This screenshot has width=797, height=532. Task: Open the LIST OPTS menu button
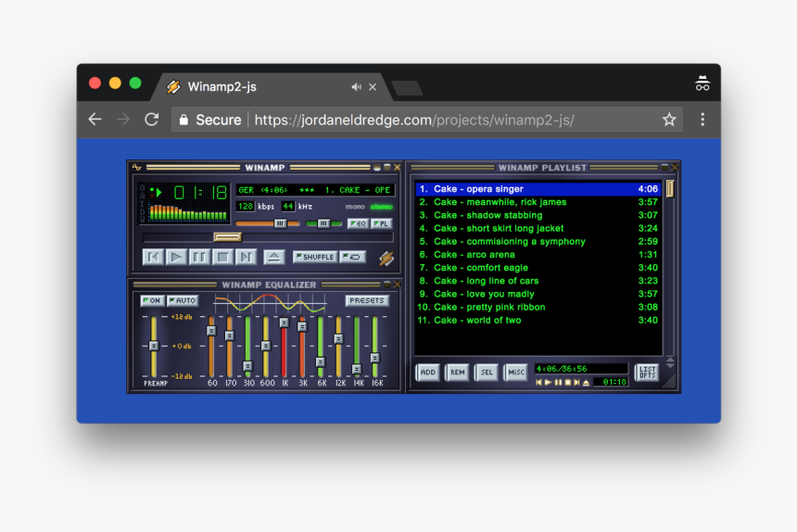(x=647, y=373)
